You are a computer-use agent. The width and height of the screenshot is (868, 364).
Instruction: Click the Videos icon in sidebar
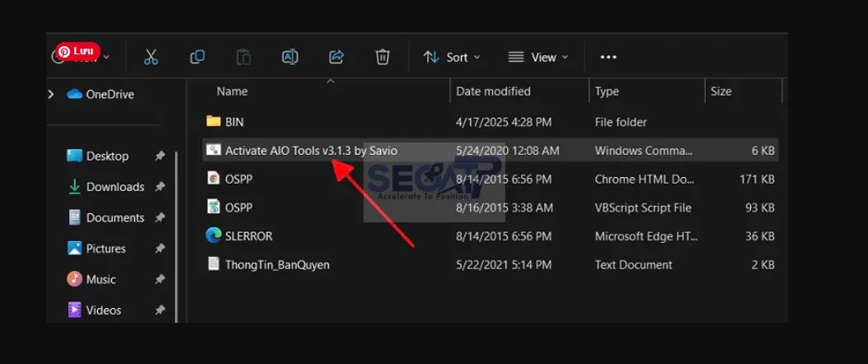point(74,310)
